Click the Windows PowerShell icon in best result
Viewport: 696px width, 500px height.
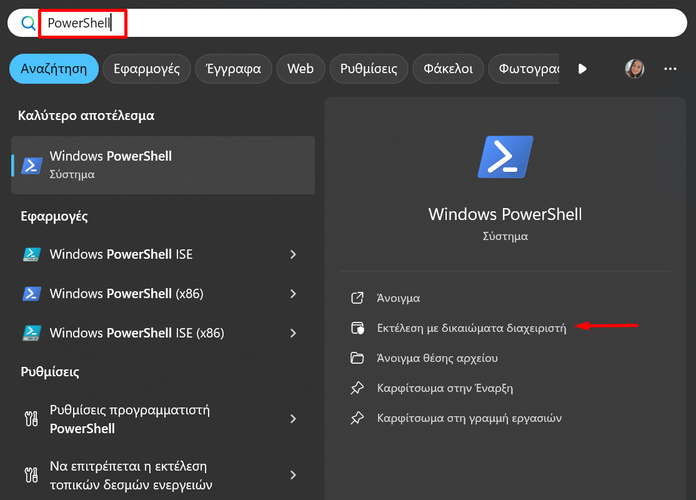click(x=32, y=166)
